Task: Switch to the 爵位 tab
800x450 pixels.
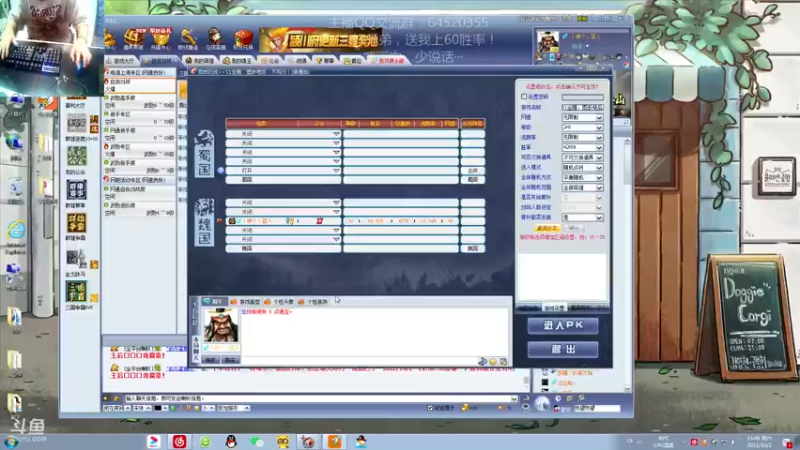Action: tap(353, 61)
